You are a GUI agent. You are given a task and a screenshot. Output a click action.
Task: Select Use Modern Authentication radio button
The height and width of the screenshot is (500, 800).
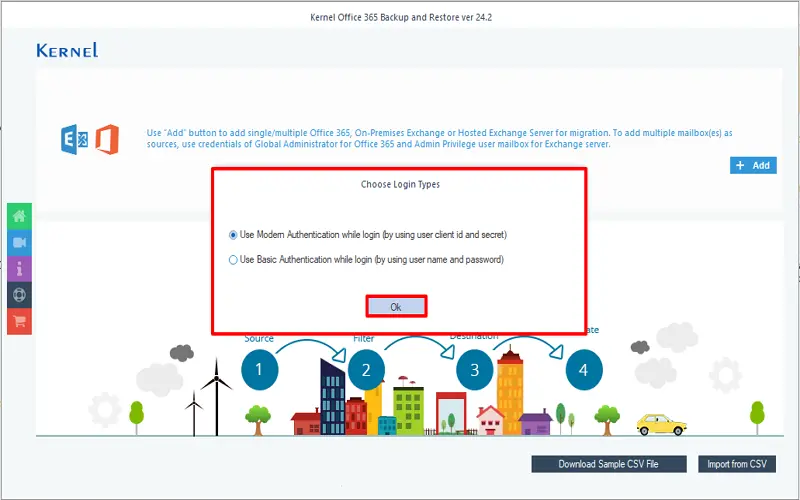click(233, 235)
